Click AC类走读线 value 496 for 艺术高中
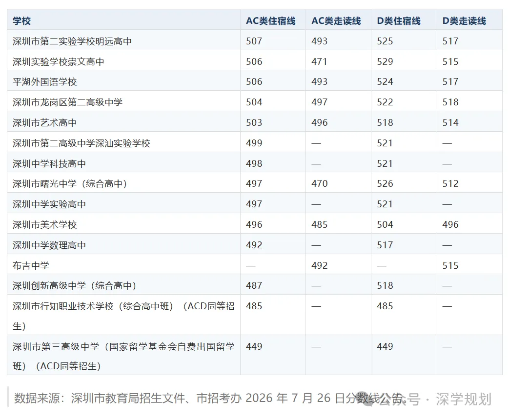Viewport: 508px width, 420px height. click(320, 122)
